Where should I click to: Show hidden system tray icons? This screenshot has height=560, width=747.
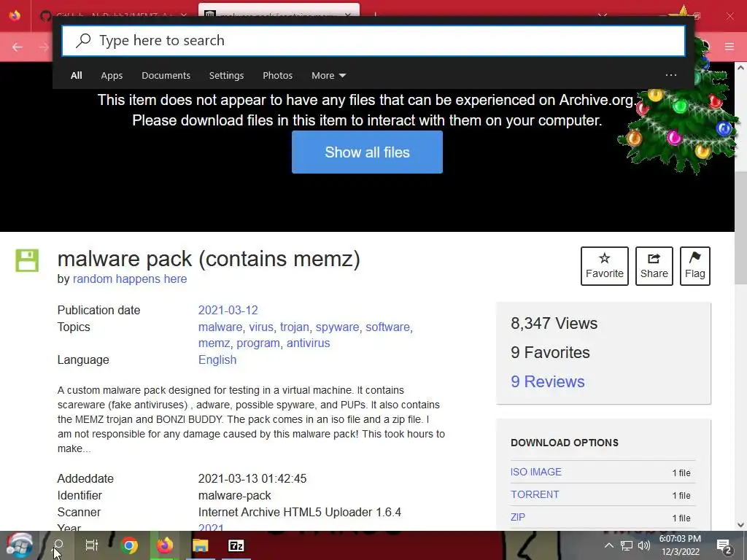point(609,545)
